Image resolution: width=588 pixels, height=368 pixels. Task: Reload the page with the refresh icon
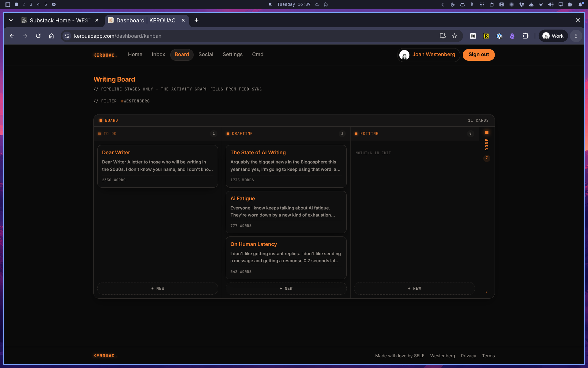pyautogui.click(x=38, y=36)
